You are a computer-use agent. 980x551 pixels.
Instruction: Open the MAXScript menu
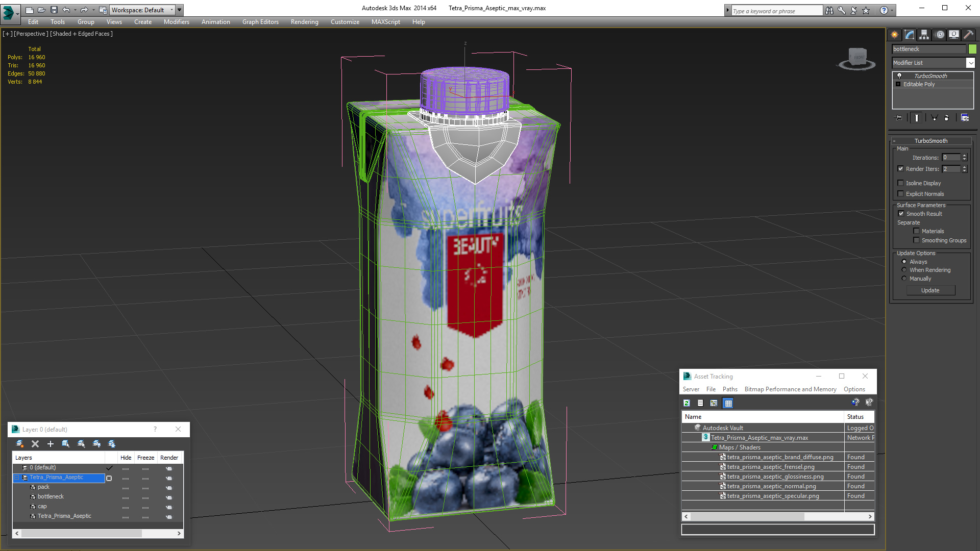tap(385, 22)
